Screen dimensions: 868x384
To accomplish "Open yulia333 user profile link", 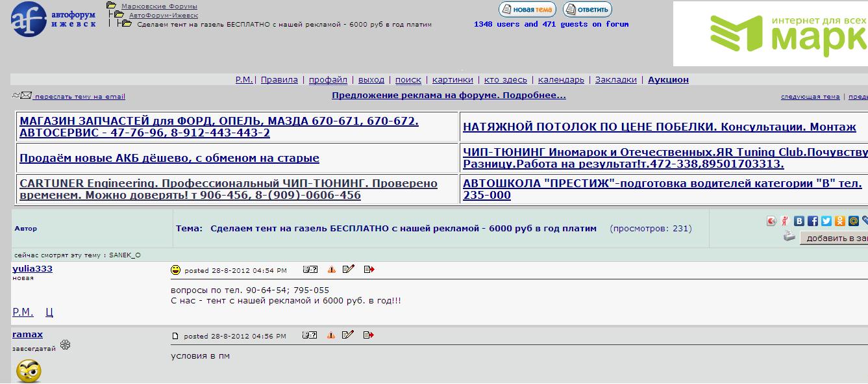I will [32, 268].
